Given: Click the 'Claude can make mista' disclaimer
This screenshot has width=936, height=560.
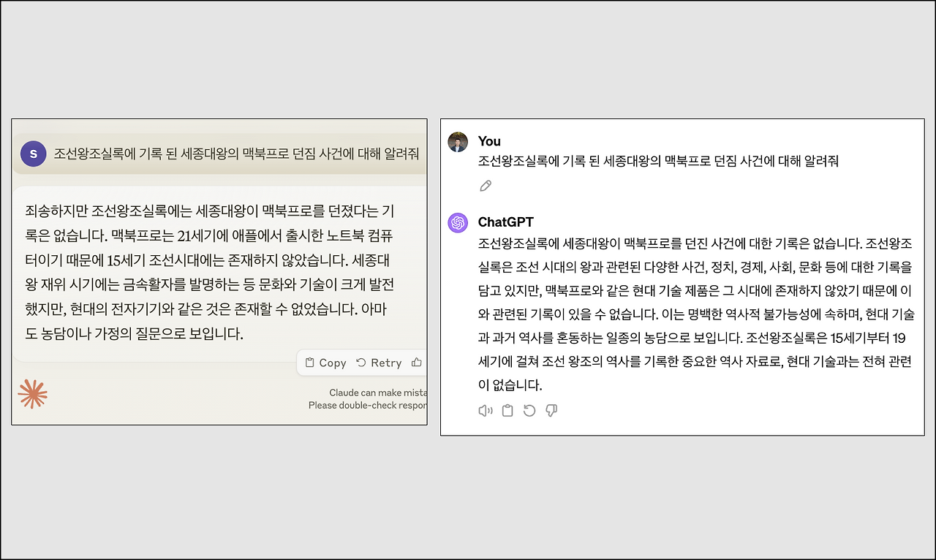Looking at the screenshot, I should 378,393.
